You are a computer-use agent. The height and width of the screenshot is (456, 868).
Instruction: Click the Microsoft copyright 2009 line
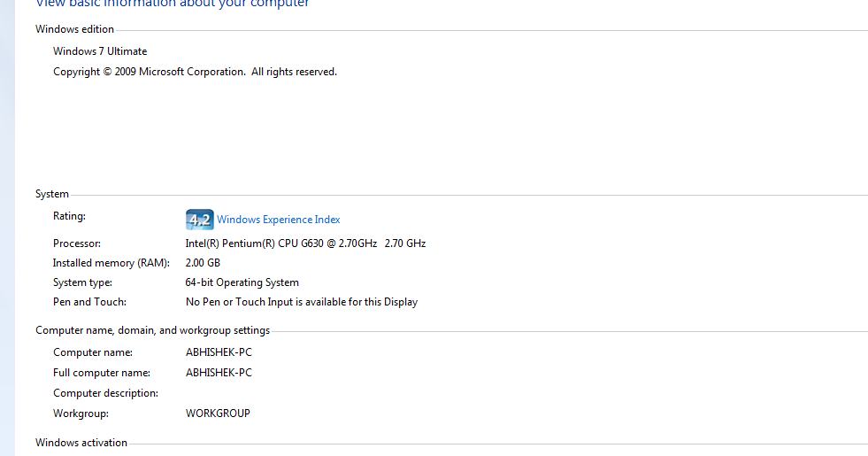click(x=195, y=72)
